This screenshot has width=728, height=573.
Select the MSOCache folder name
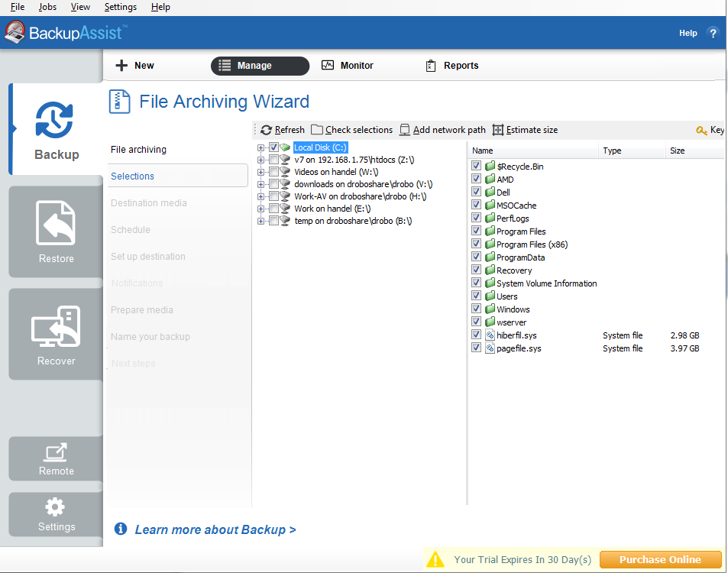point(516,206)
